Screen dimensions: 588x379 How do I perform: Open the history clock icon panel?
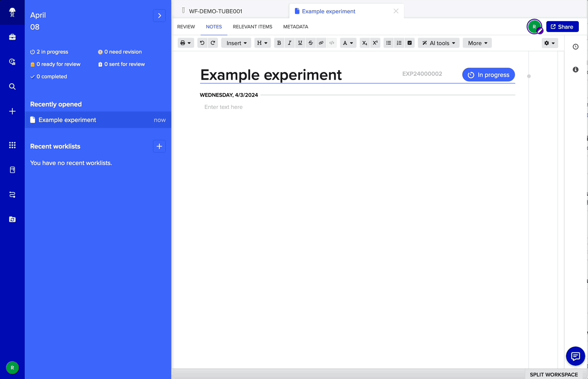(x=576, y=47)
